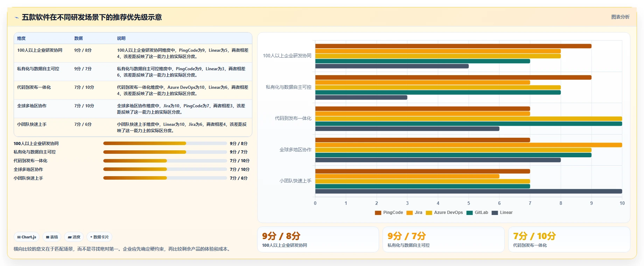Screen dimensions: 644x266
Task: Click the Jira bar in the 100人以上企业研发协同 group
Action: pos(438,51)
